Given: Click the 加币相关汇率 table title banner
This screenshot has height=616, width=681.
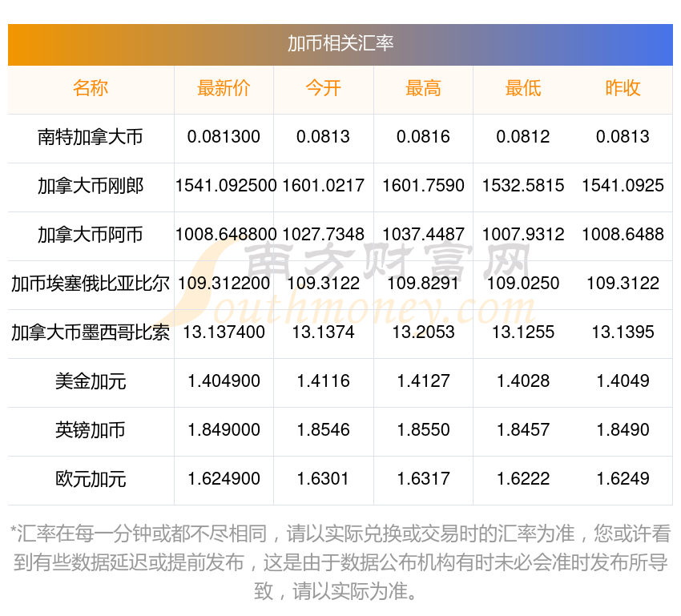Looking at the screenshot, I should pyautogui.click(x=340, y=43).
